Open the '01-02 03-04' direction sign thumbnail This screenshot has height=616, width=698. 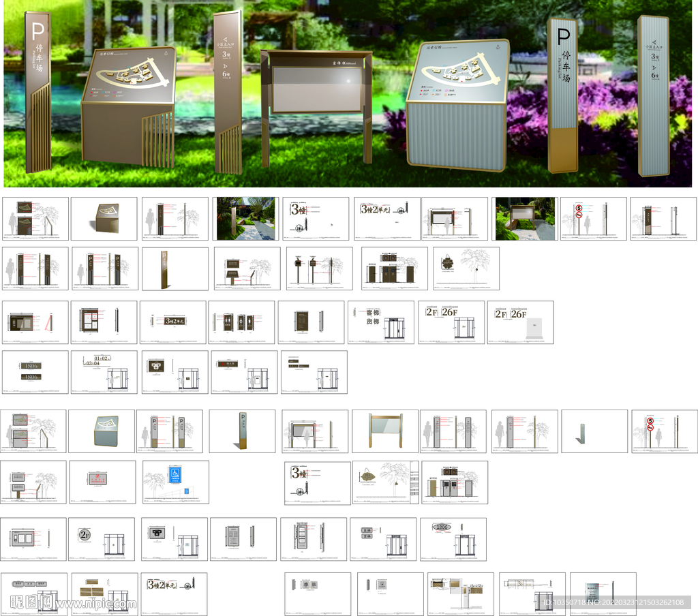click(x=104, y=372)
